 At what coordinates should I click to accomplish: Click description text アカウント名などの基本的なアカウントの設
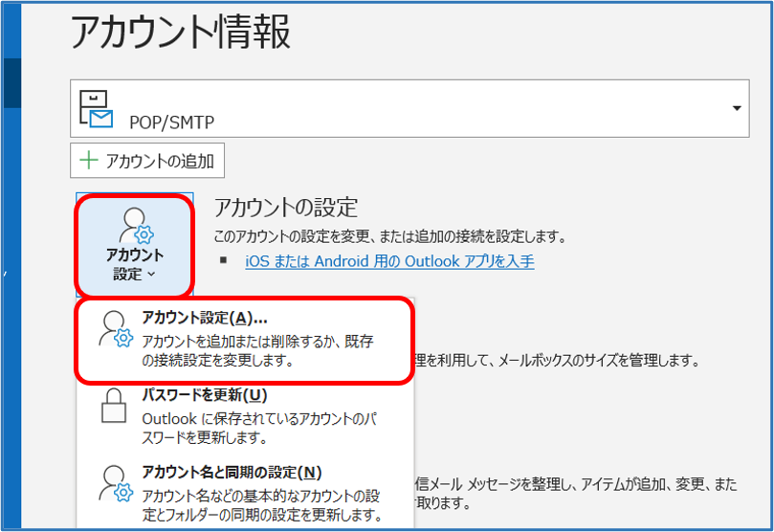pyautogui.click(x=260, y=496)
